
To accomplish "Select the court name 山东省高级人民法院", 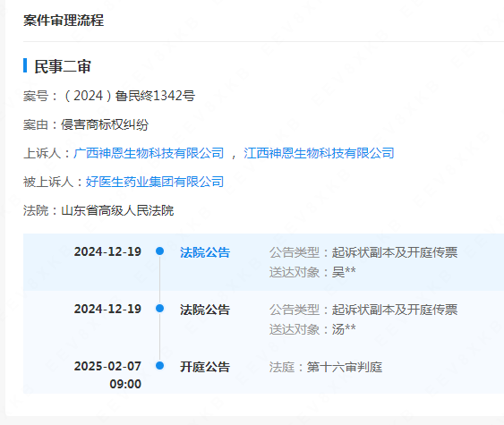I will pyautogui.click(x=117, y=211).
